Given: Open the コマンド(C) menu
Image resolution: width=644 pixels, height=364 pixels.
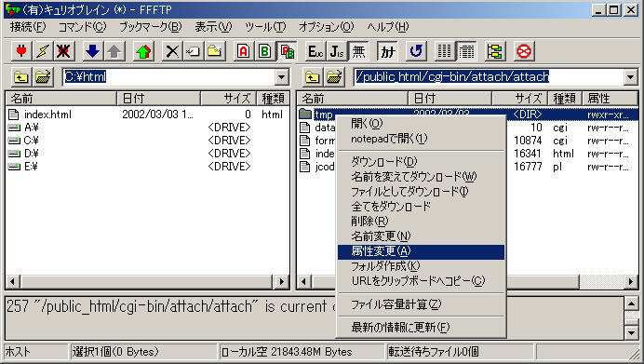Looking at the screenshot, I should point(82,27).
